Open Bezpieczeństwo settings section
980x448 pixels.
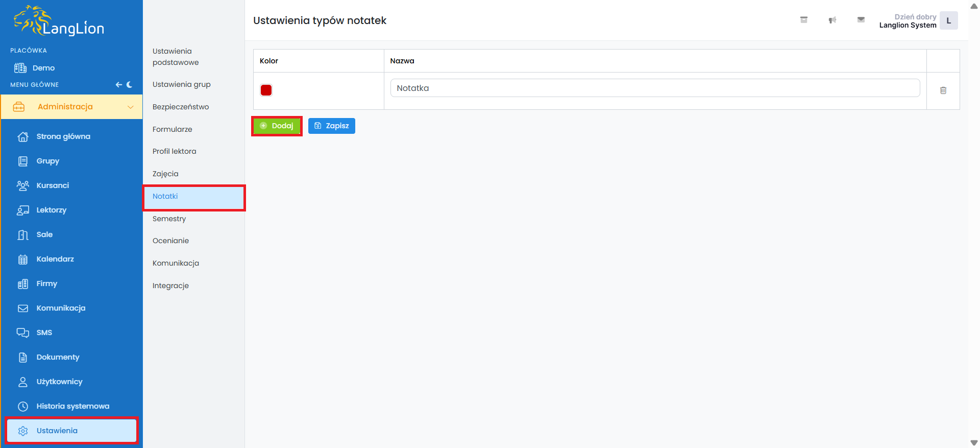point(181,107)
